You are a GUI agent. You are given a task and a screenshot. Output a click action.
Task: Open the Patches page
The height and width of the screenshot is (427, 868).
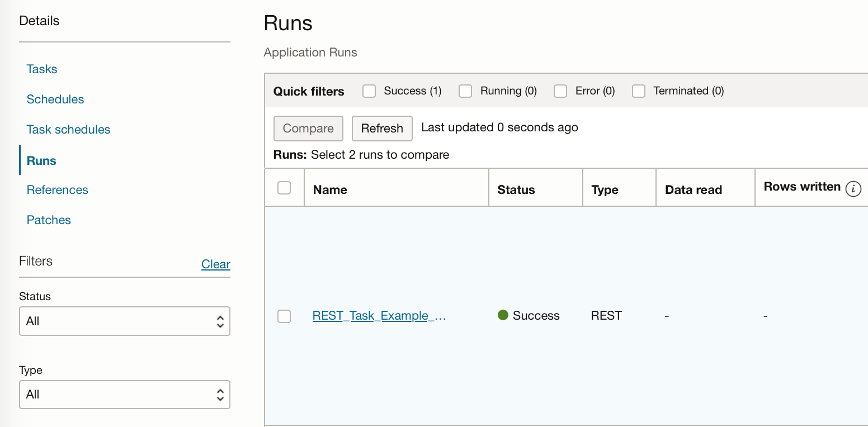49,220
